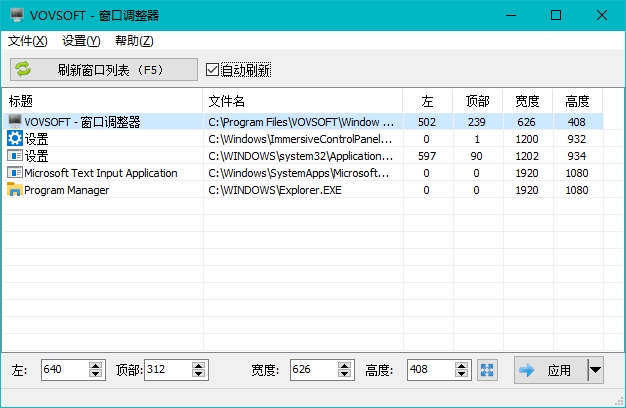This screenshot has height=408, width=626.
Task: Click the resize grip at window corner
Action: [620, 402]
